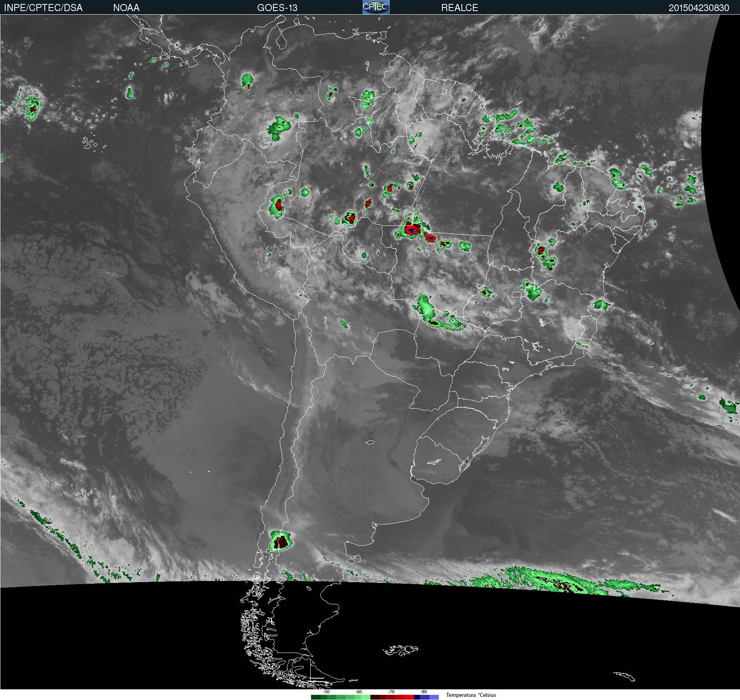Pick the lightest green legend swatch
740x700 pixels.
click(366, 697)
